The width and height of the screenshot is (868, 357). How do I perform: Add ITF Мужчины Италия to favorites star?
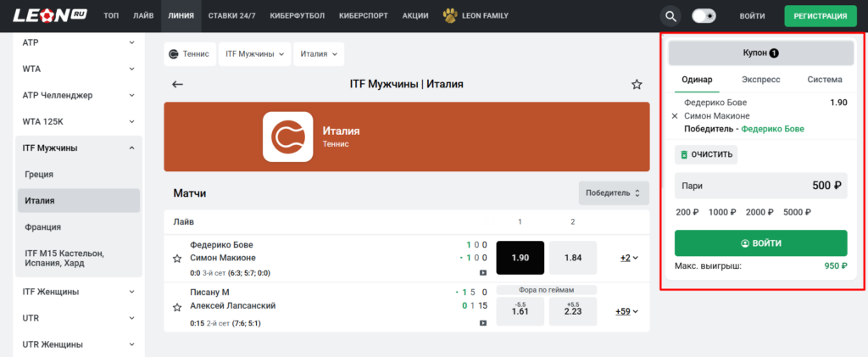637,84
